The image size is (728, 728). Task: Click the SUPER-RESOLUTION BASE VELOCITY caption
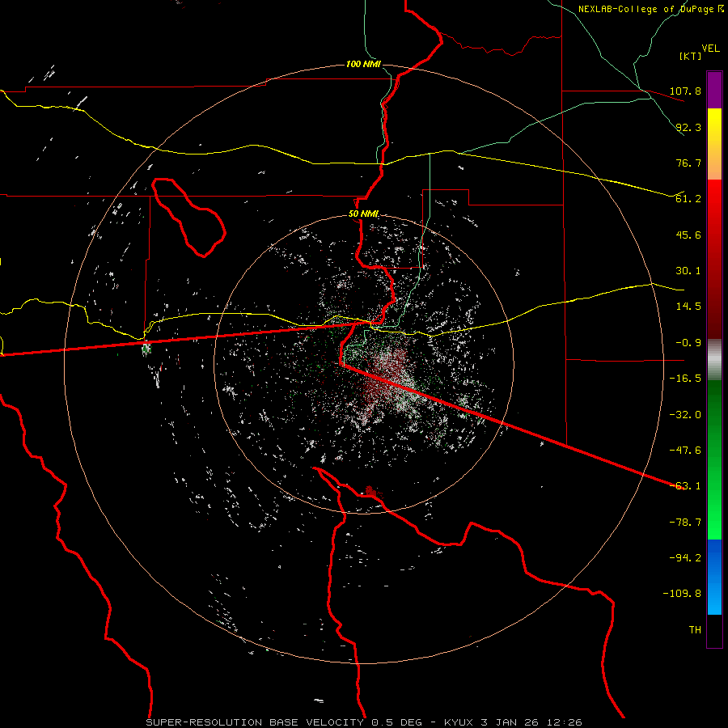tap(255, 722)
